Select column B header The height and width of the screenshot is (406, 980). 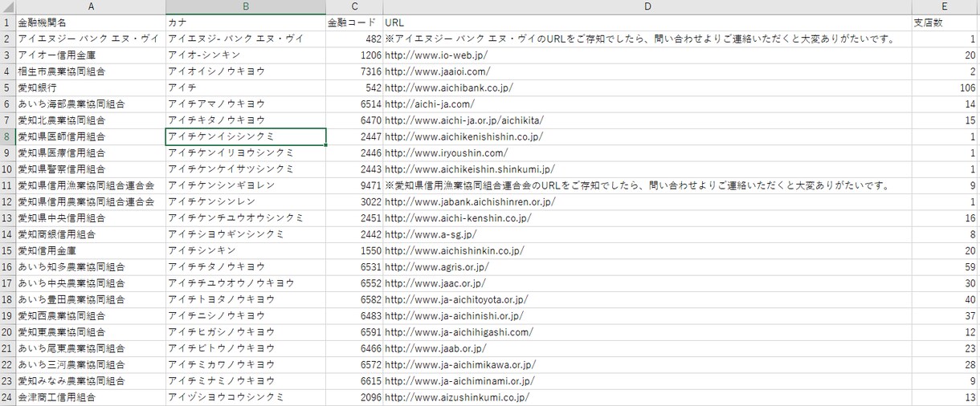[246, 6]
